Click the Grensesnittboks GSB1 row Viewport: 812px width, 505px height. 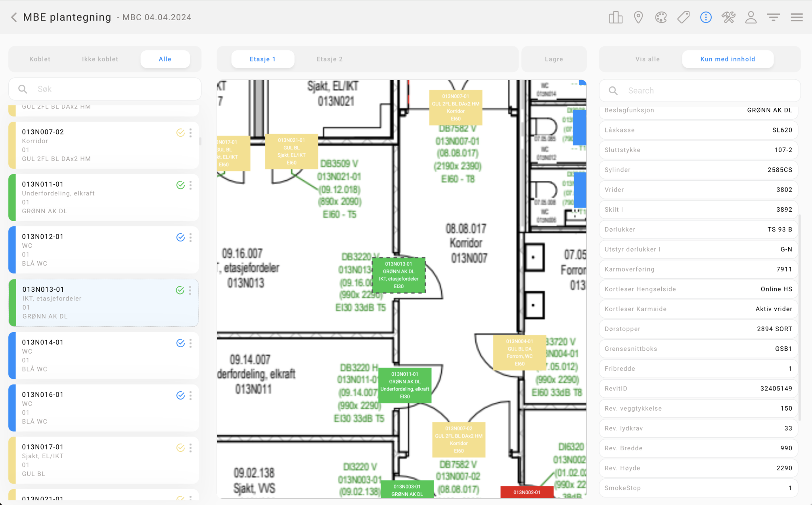tap(698, 349)
